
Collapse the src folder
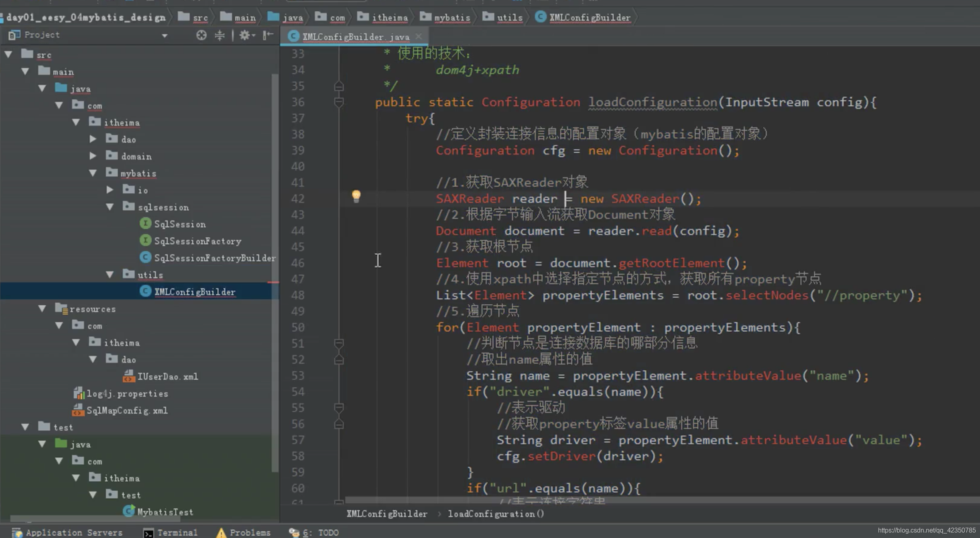(8, 54)
